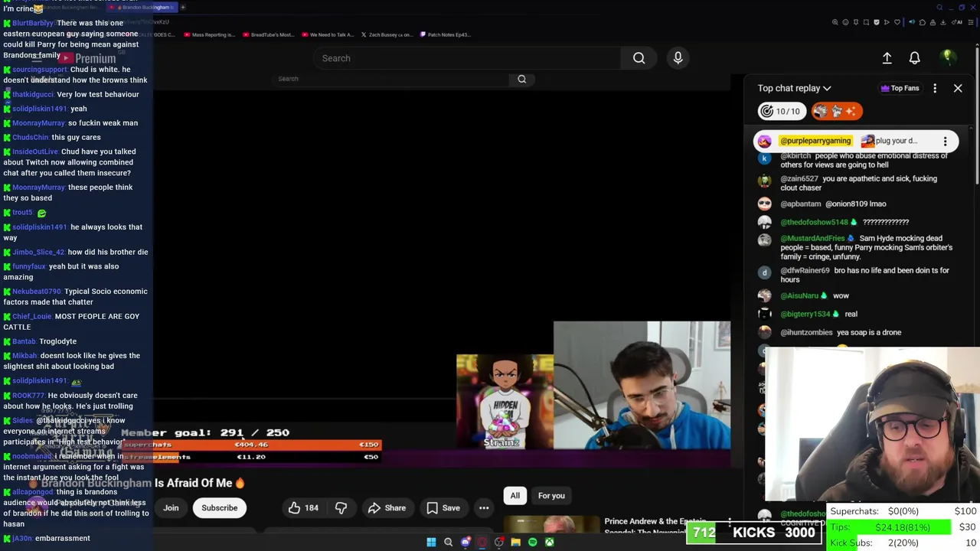The width and height of the screenshot is (980, 551).
Task: Join the channel membership
Action: coord(171,508)
